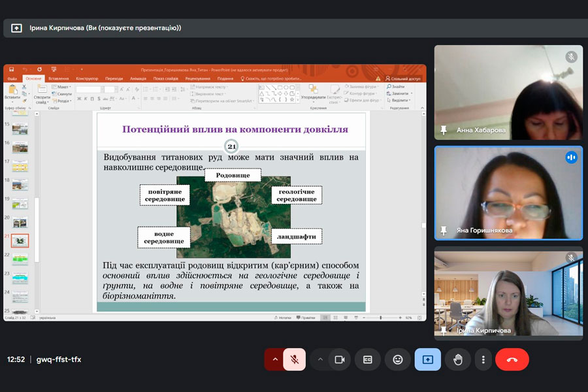Viewport: 588px width, 392px height.
Task: Toggle the camera on or off
Action: pyautogui.click(x=339, y=359)
